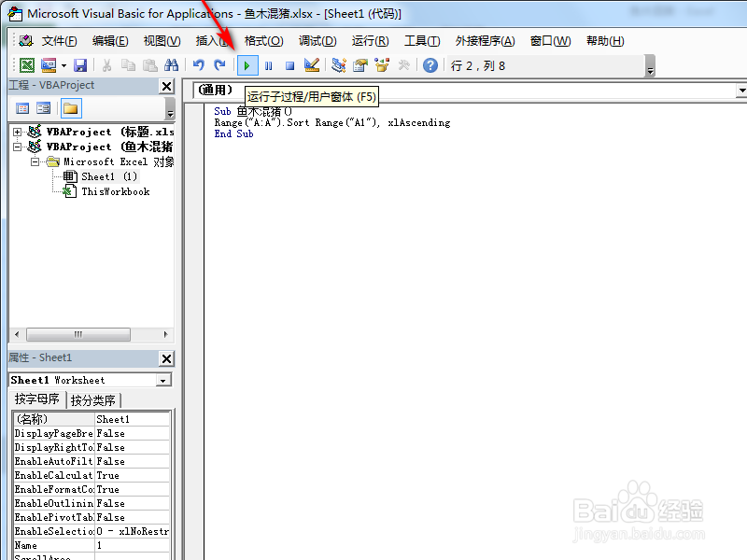The image size is (747, 560).
Task: Click the Redo arrow icon
Action: (x=219, y=65)
